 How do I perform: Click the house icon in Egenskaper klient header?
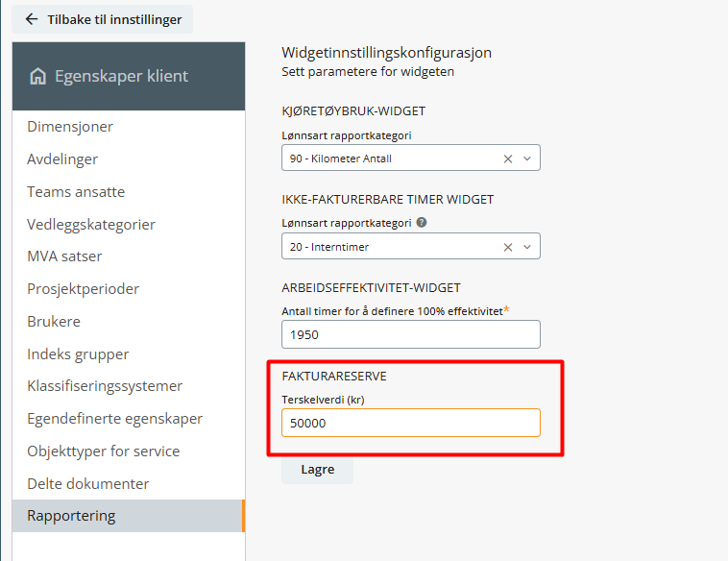[x=37, y=76]
